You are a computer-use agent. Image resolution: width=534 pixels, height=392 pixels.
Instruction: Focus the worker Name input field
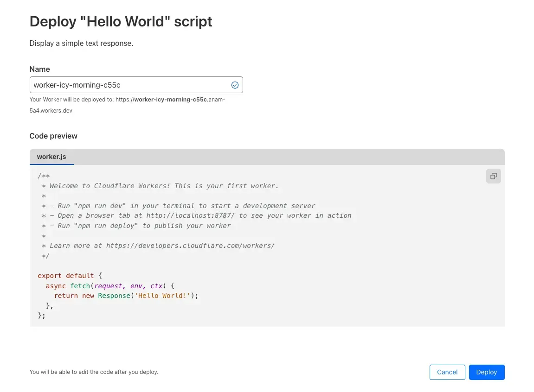130,85
